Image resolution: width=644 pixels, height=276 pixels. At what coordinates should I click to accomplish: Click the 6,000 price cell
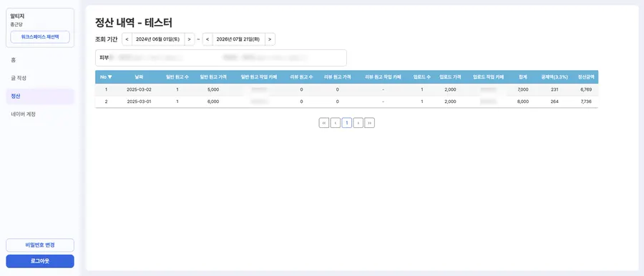(213, 102)
